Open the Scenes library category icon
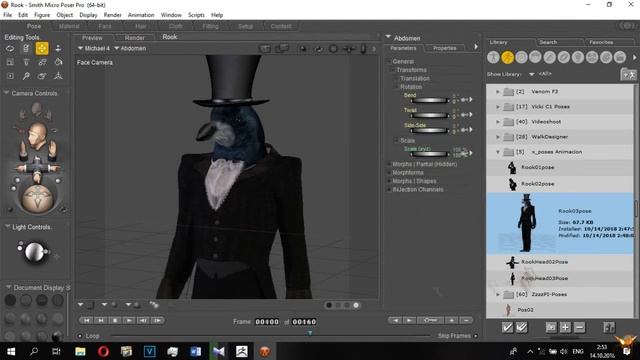Screen dimensions: 640x360 point(620,58)
